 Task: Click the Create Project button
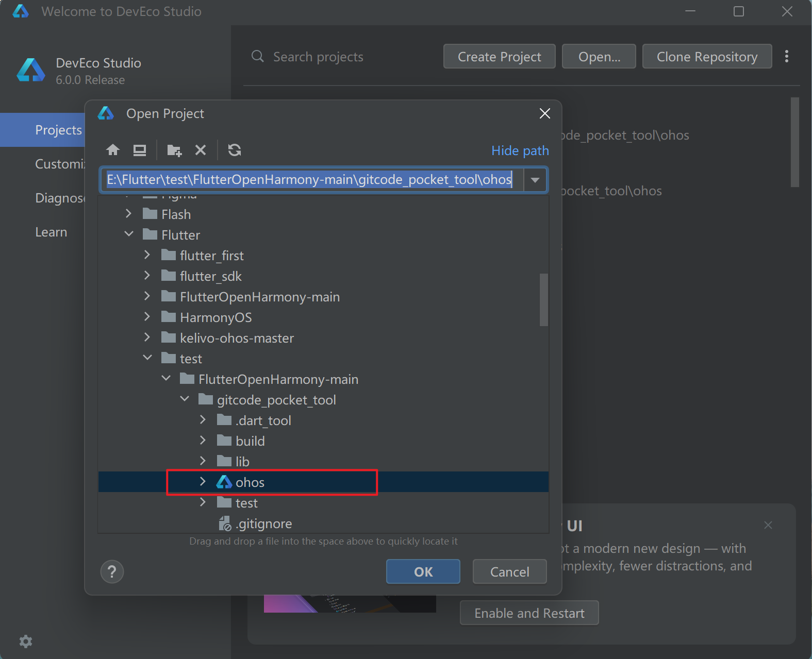pos(499,56)
